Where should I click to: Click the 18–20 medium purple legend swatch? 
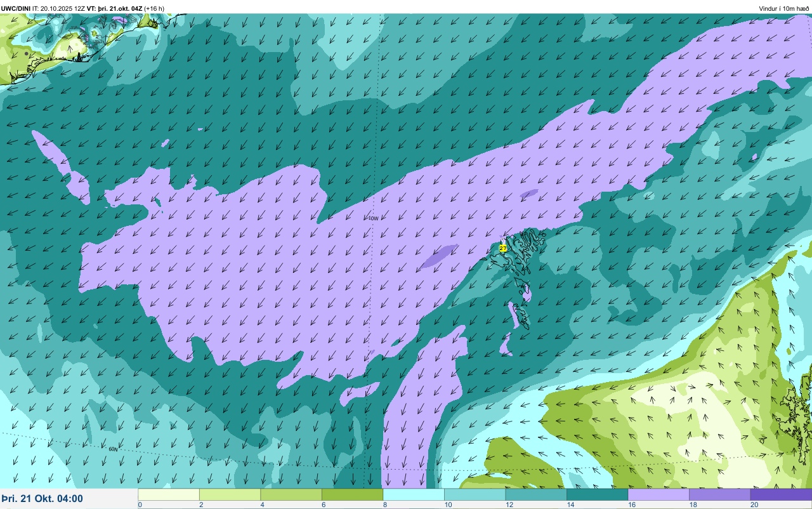click(x=719, y=494)
